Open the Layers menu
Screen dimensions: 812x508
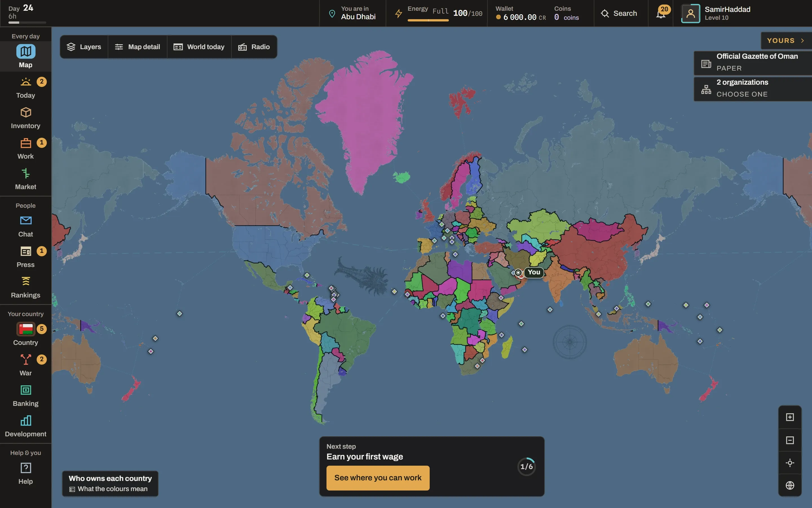pyautogui.click(x=84, y=47)
